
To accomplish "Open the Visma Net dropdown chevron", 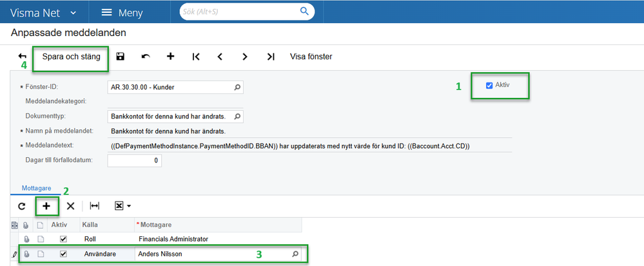I will (x=73, y=13).
